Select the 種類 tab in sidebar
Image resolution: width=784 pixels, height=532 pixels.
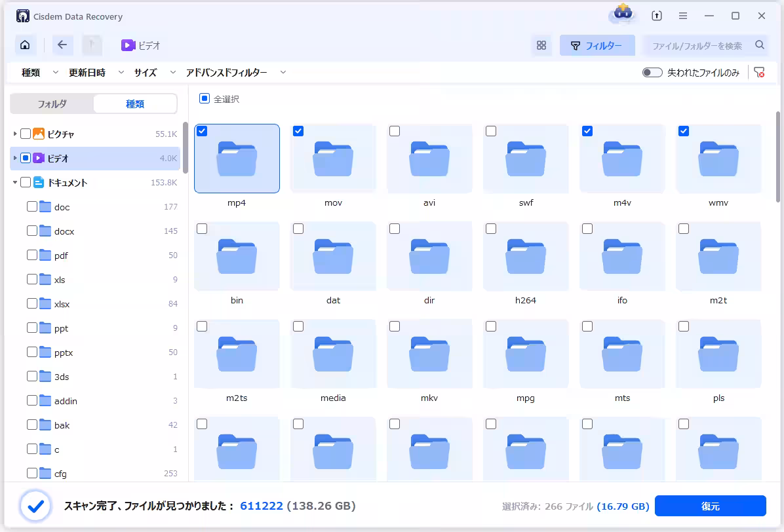point(135,104)
